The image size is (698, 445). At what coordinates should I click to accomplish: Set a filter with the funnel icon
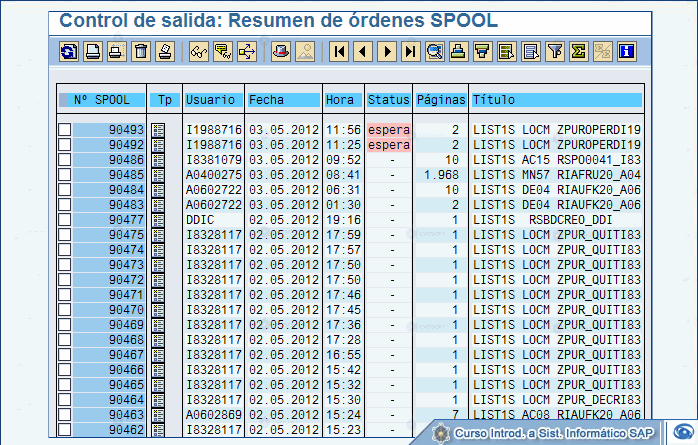point(555,52)
